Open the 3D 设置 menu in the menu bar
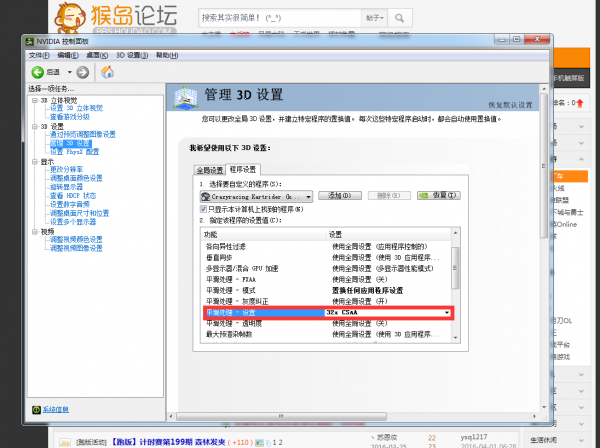600x448 pixels. click(x=132, y=55)
